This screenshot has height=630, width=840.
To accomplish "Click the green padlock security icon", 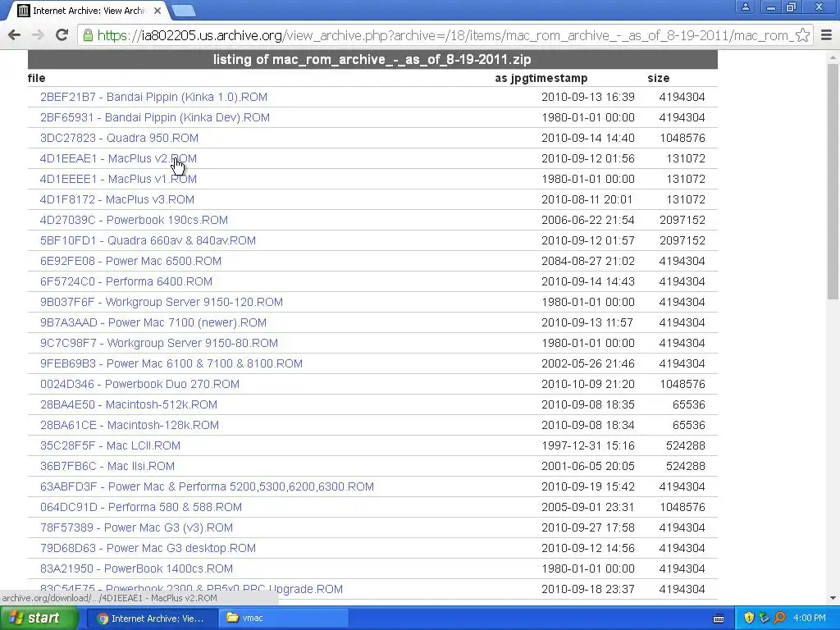I will click(87, 35).
